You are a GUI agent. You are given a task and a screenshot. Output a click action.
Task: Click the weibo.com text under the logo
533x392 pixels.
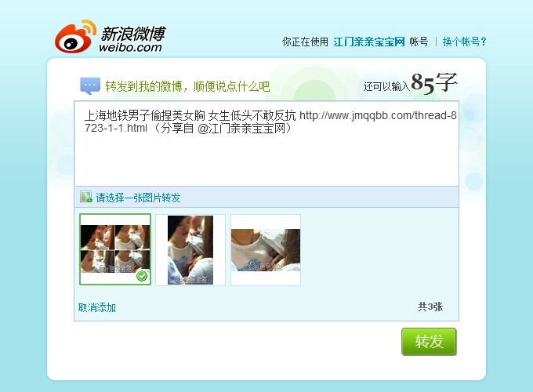pos(130,47)
